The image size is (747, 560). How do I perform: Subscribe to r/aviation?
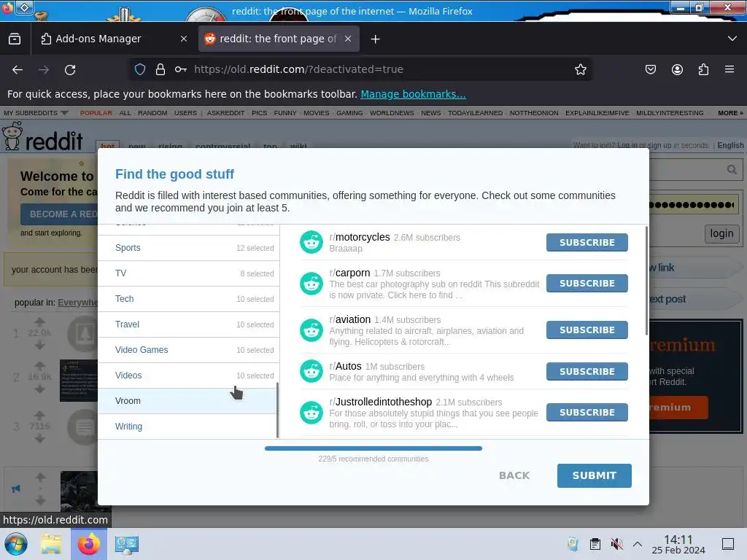[587, 330]
